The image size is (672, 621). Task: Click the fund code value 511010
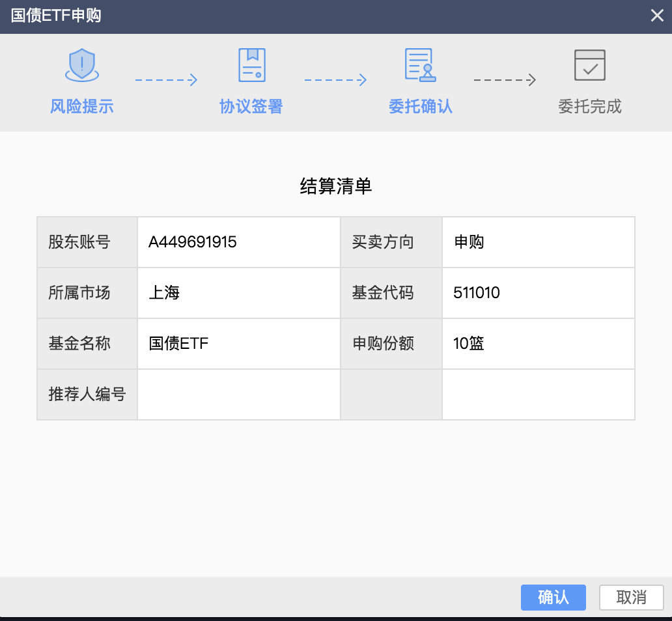point(477,293)
